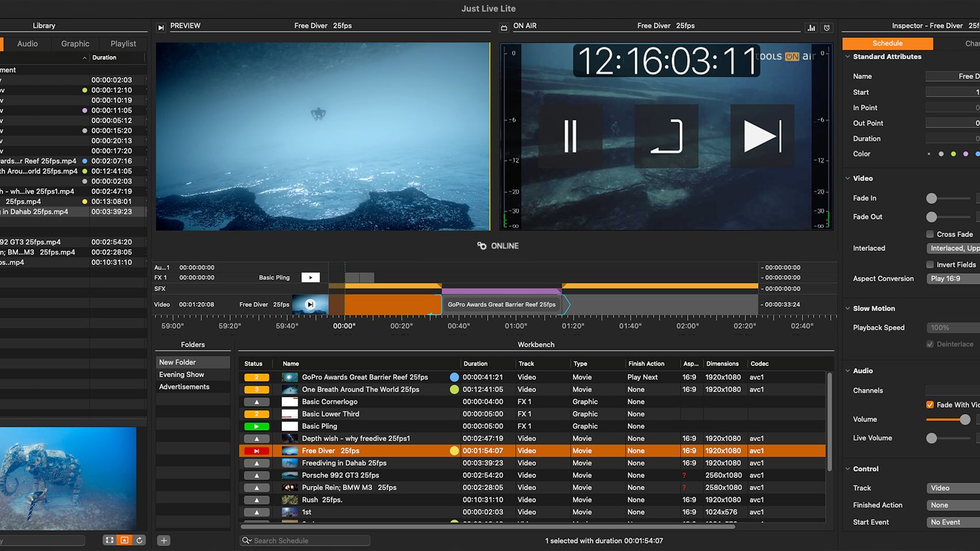Click the Basic Pling play button on FX 1
Viewport: 980px width, 551px height.
pyautogui.click(x=310, y=278)
